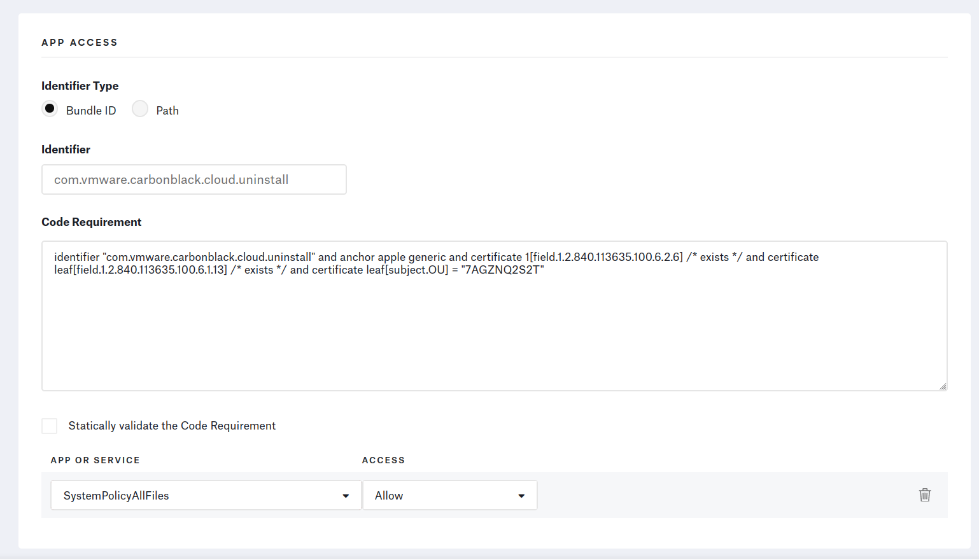
Task: Click the Identifier field label
Action: coord(66,149)
